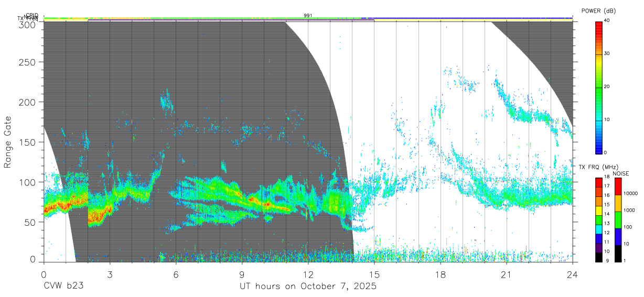The height and width of the screenshot is (297, 644).
Task: Select the yellow 14-15 MHz TX FRQ swatch
Action: coord(599,211)
